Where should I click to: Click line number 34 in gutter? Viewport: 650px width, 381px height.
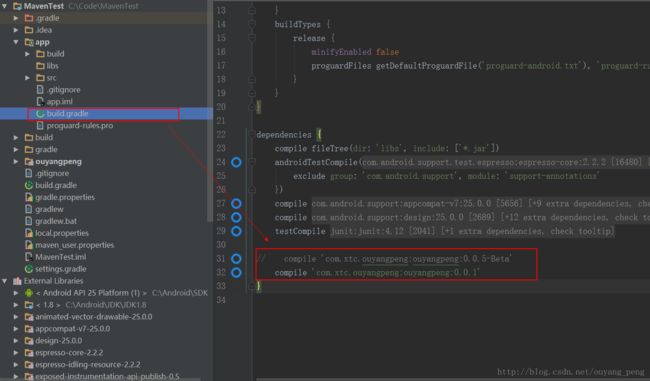[221, 300]
